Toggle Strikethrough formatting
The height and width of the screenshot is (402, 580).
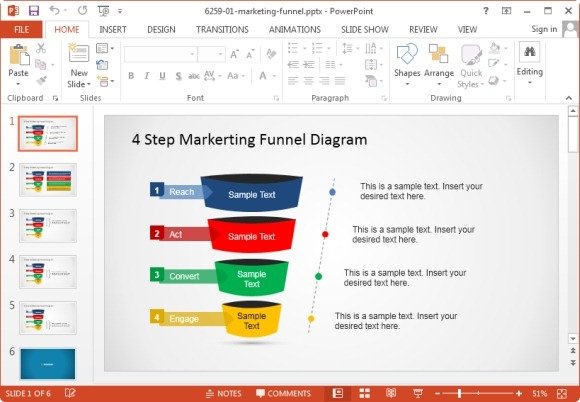[193, 76]
